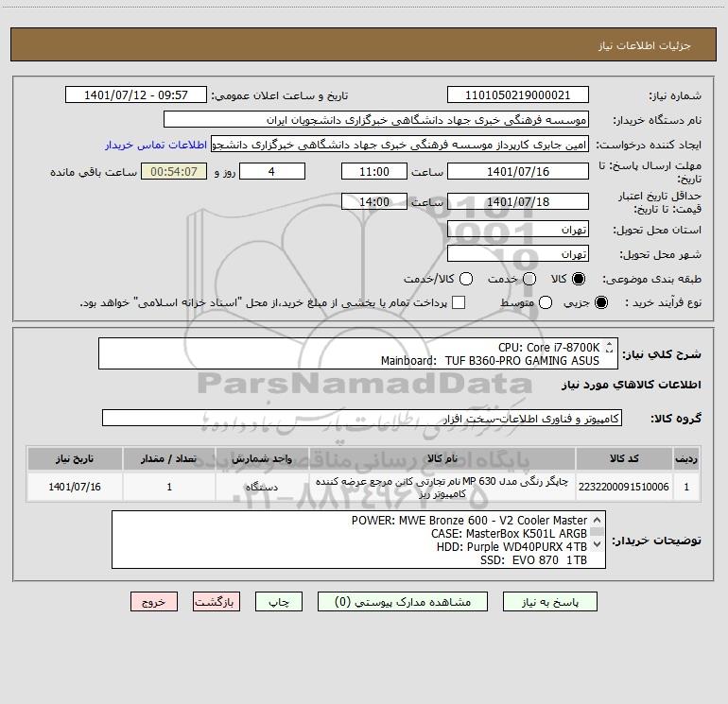Click the نام کالا column header
728x704 pixels.
coord(442,459)
